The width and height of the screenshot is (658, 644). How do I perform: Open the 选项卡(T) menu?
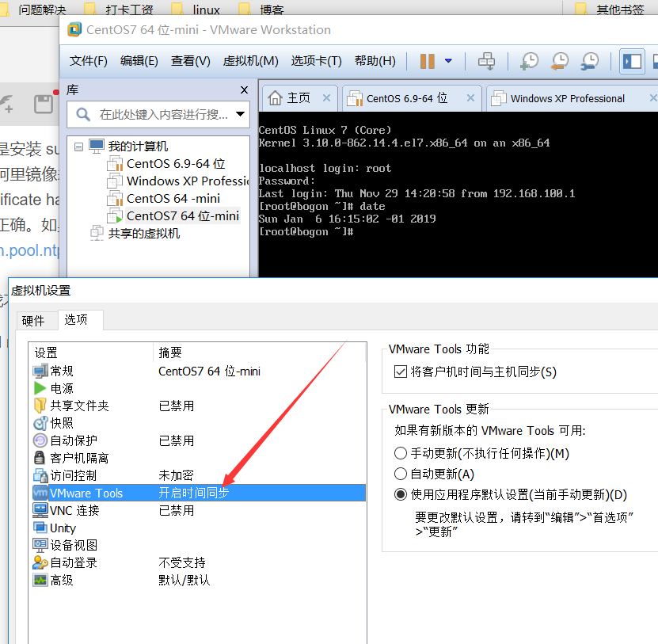[x=317, y=61]
